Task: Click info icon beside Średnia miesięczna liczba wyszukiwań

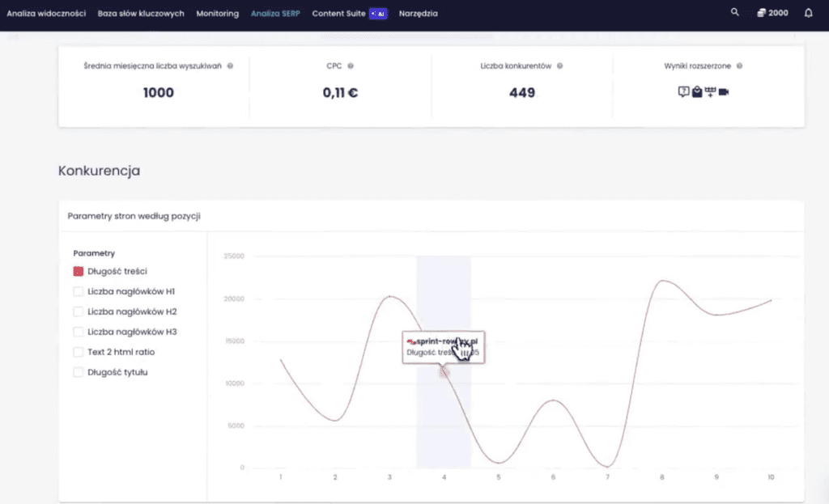Action: coord(231,66)
